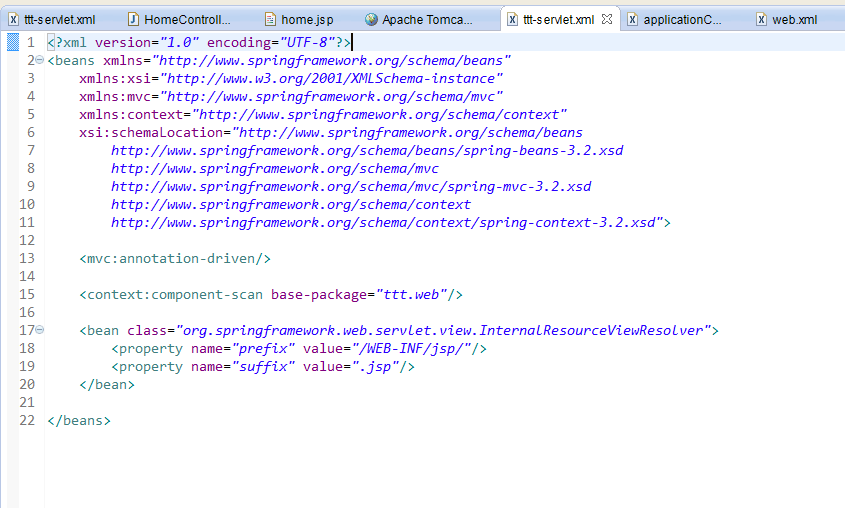Click the spring-beans-3.2.xsd URL

click(367, 151)
